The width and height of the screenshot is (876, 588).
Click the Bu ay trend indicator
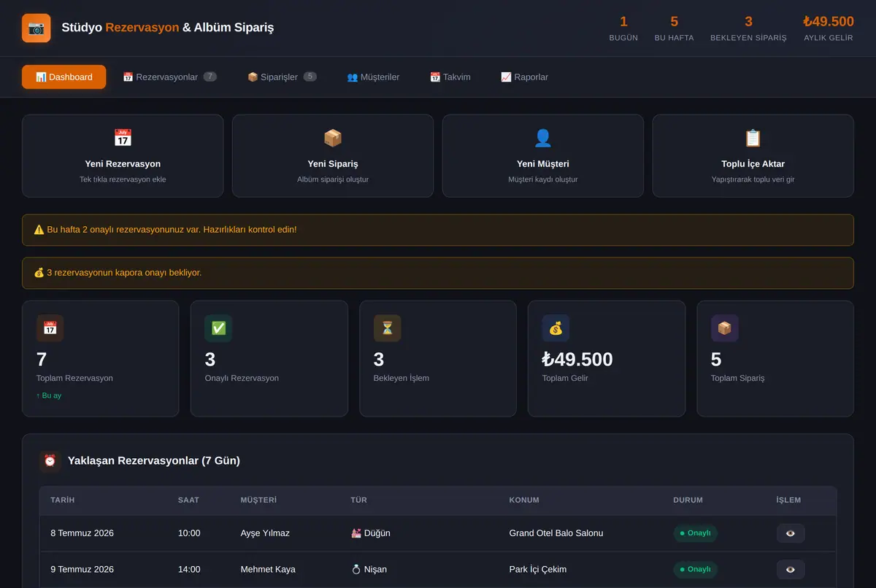coord(49,395)
